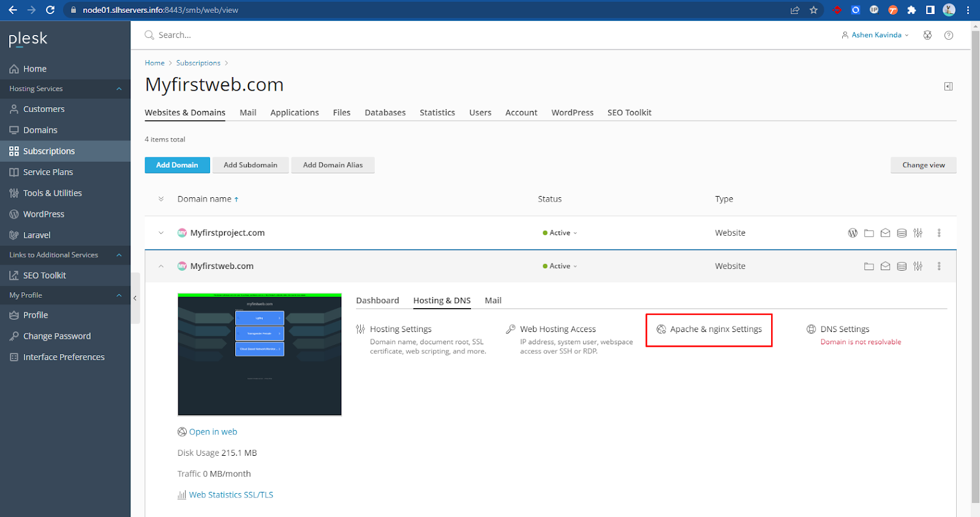980x517 pixels.
Task: Click the Add Domain button
Action: pos(177,165)
